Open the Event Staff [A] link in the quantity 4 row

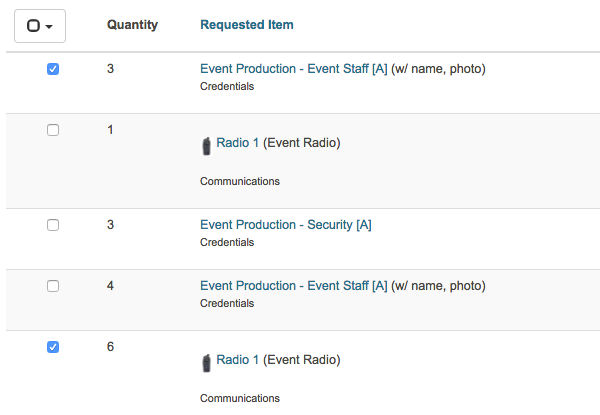(293, 286)
